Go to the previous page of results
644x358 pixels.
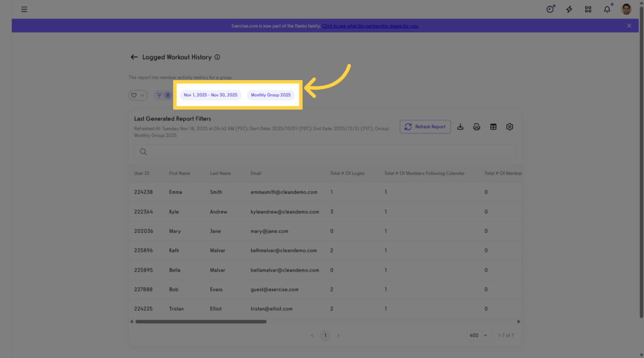click(x=312, y=335)
